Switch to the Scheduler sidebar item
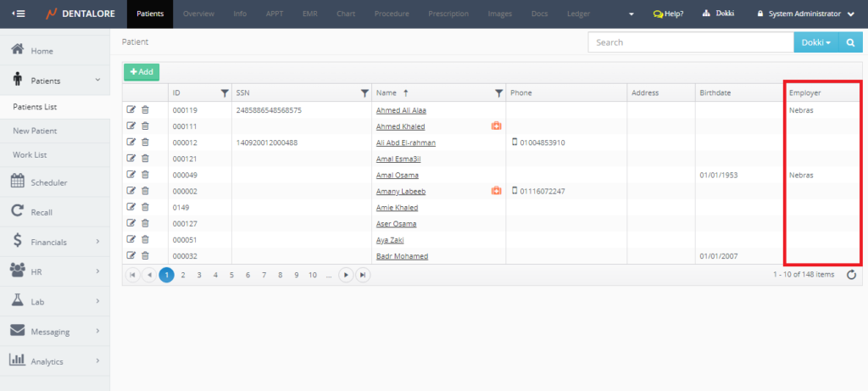The width and height of the screenshot is (868, 391). tap(48, 182)
